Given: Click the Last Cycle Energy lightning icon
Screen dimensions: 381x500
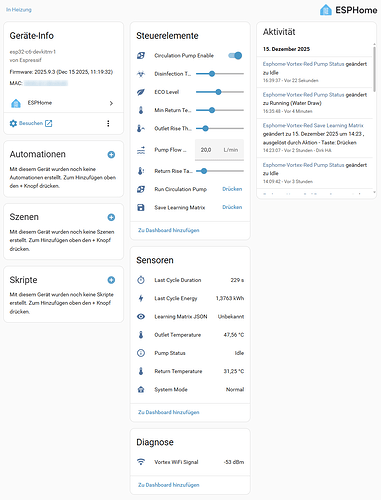Looking at the screenshot, I should point(141,298).
